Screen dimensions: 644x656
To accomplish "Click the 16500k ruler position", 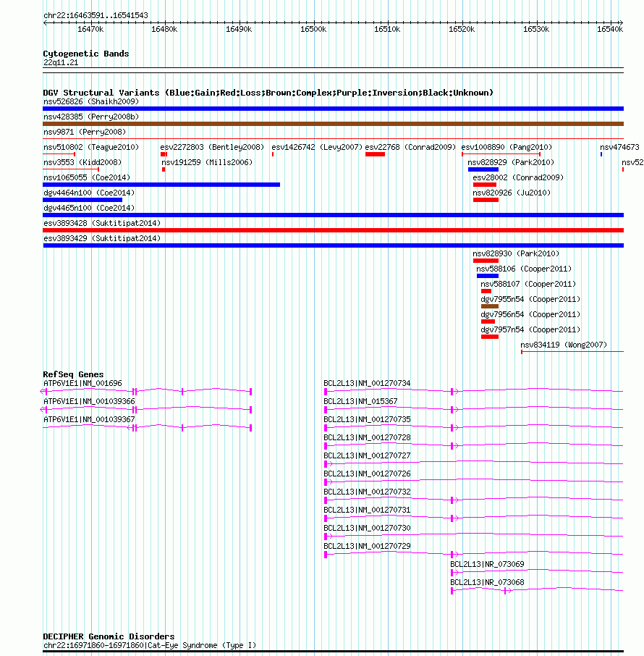I will point(313,29).
